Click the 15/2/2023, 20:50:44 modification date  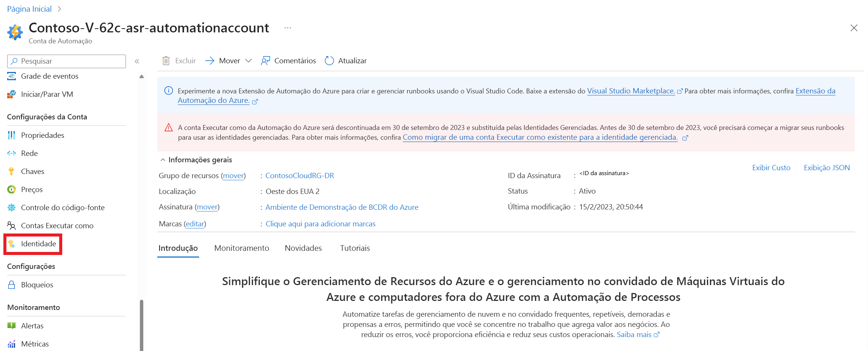(x=611, y=207)
